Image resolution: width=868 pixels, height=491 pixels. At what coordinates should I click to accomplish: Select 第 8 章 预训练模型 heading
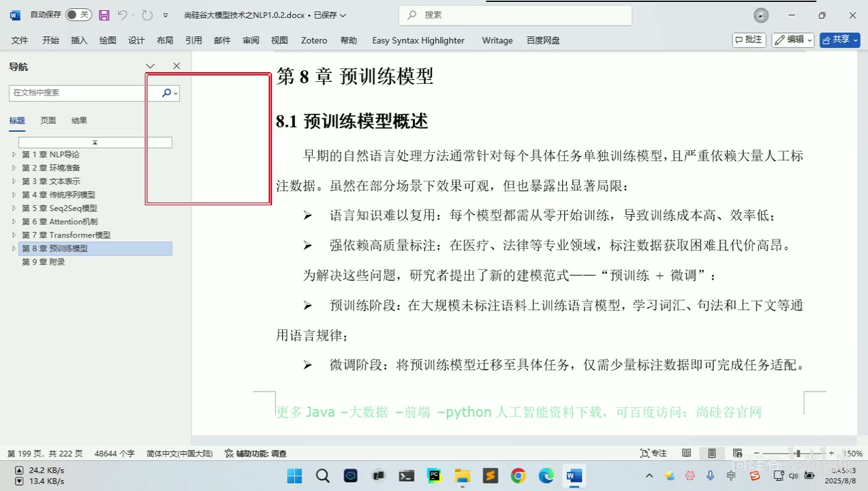click(x=95, y=249)
